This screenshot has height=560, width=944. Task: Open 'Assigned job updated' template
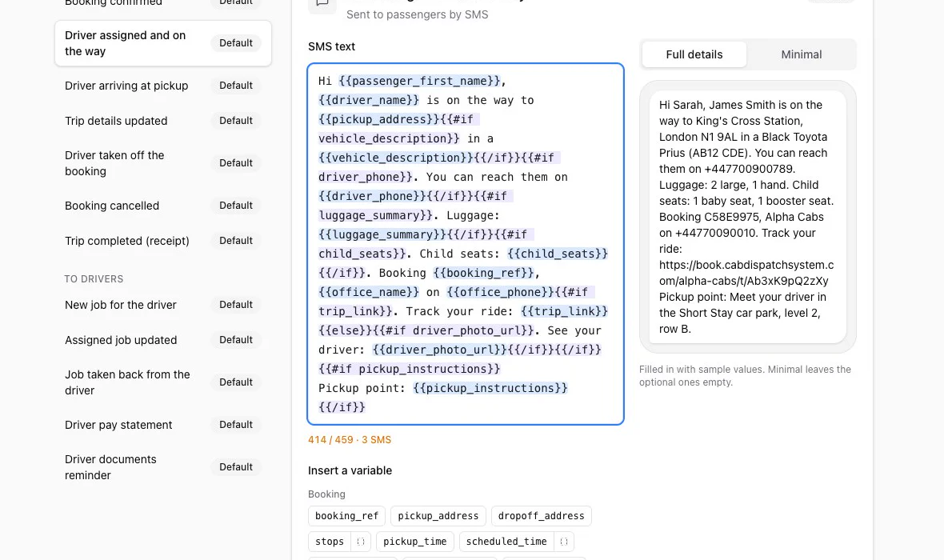pos(163,340)
